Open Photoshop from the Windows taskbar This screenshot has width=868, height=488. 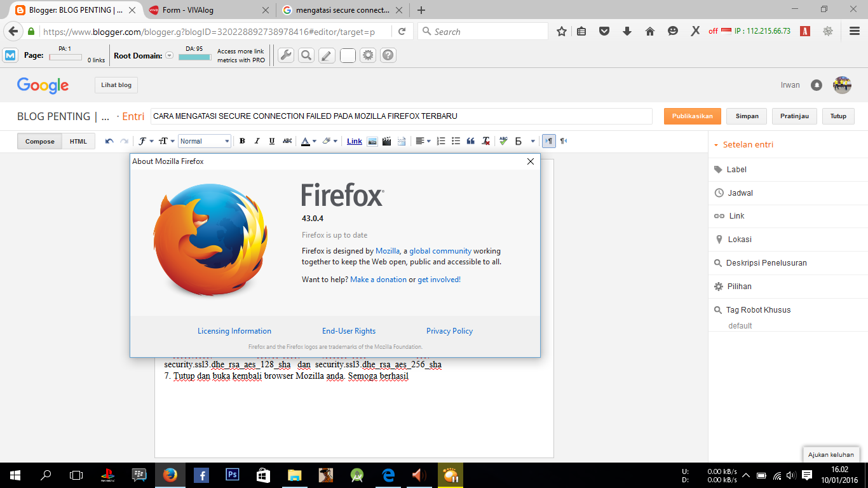(x=232, y=475)
